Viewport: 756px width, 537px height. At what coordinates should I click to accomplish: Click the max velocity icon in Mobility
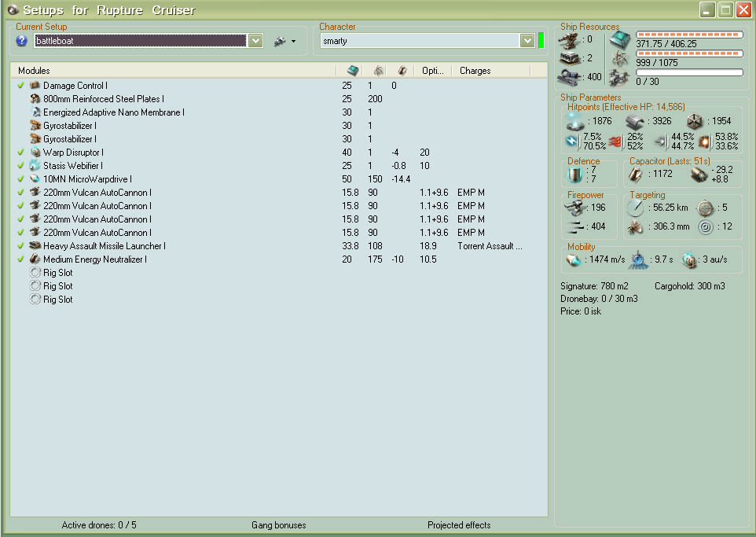[x=574, y=260]
